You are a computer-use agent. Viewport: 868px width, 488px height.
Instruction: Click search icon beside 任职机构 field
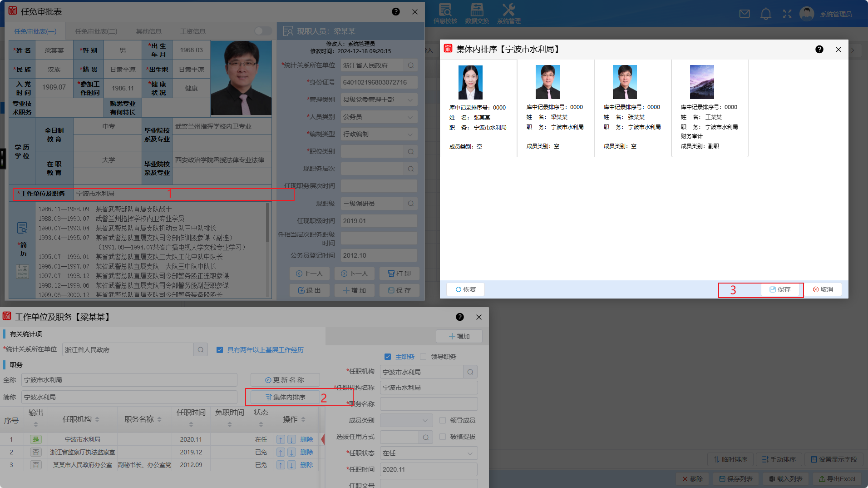(470, 372)
